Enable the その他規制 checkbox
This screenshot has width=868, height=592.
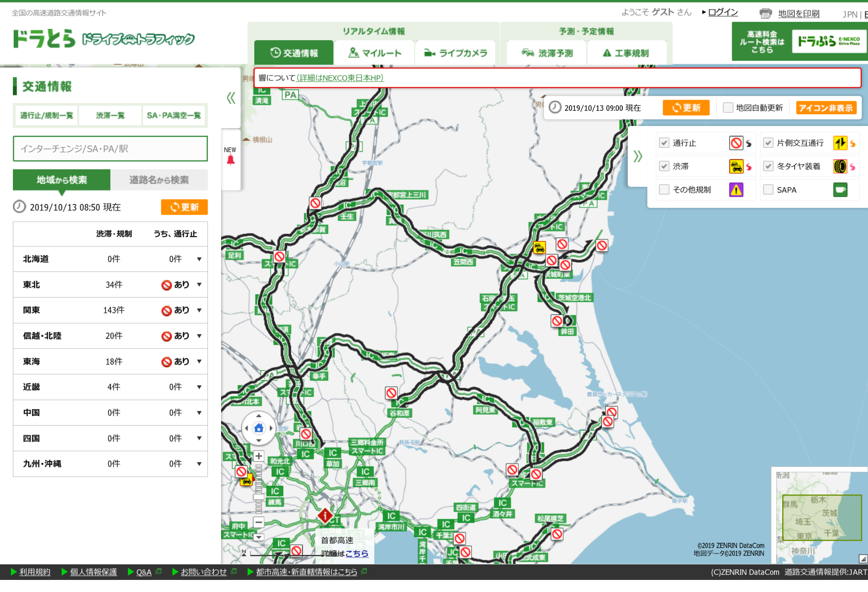(x=664, y=190)
